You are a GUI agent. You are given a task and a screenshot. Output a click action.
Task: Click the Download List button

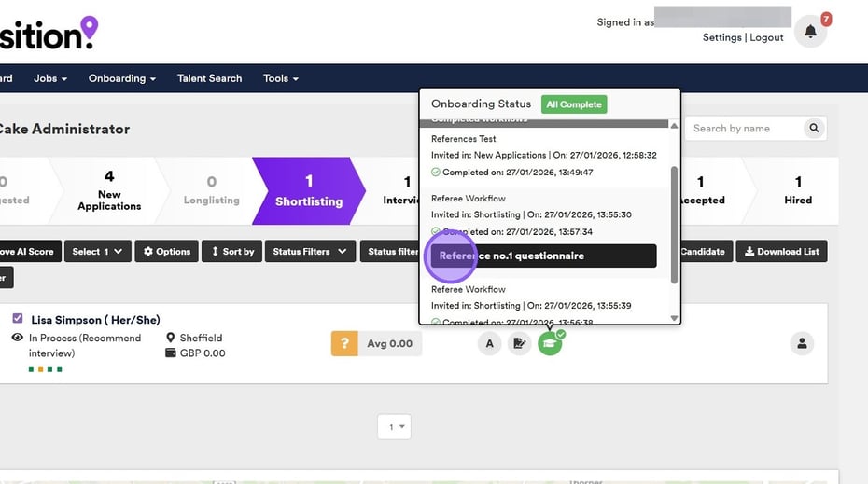point(781,252)
